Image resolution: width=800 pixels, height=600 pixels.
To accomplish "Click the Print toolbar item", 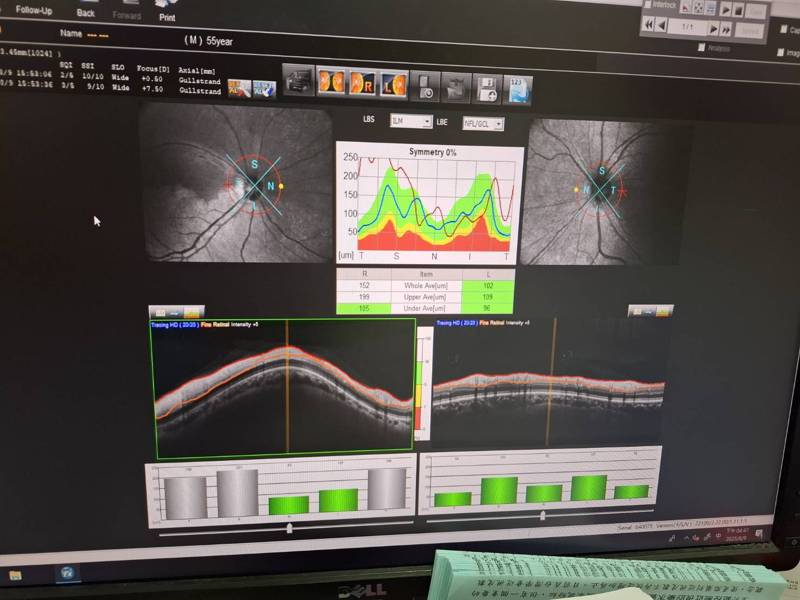I will pyautogui.click(x=167, y=11).
